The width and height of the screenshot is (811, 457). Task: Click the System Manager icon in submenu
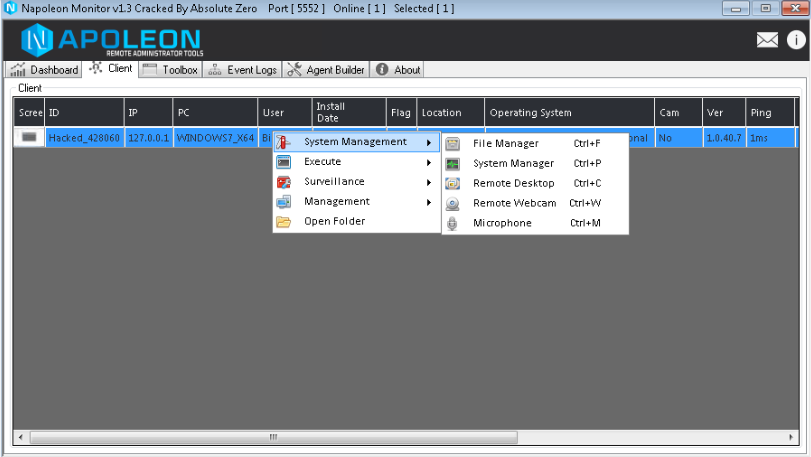[x=453, y=164]
